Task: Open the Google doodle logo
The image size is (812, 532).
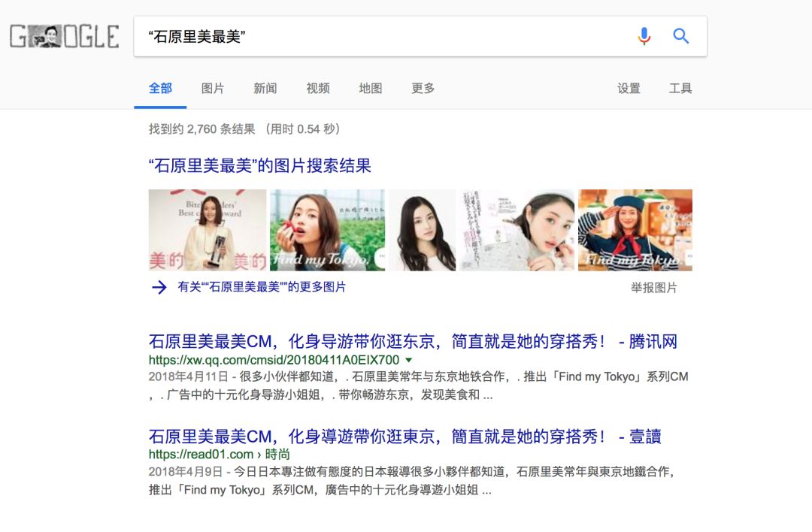Action: coord(65,36)
